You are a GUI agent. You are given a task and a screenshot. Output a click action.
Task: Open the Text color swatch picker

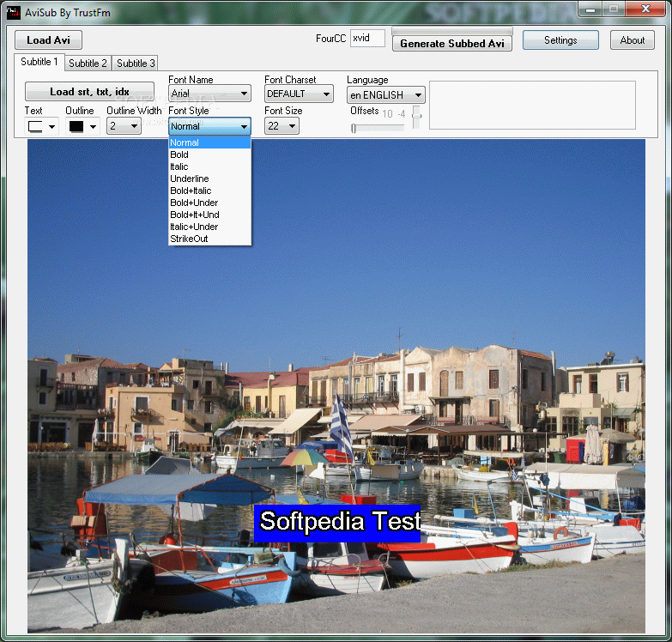(41, 126)
